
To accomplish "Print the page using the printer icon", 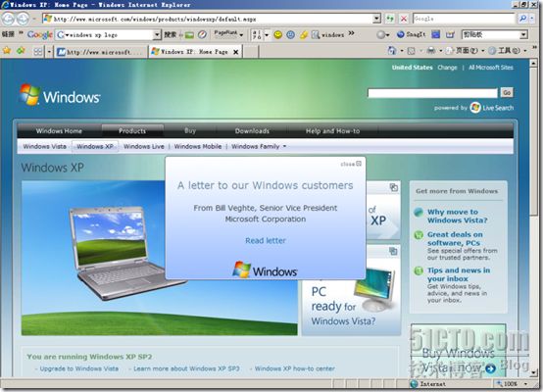I will pos(431,51).
